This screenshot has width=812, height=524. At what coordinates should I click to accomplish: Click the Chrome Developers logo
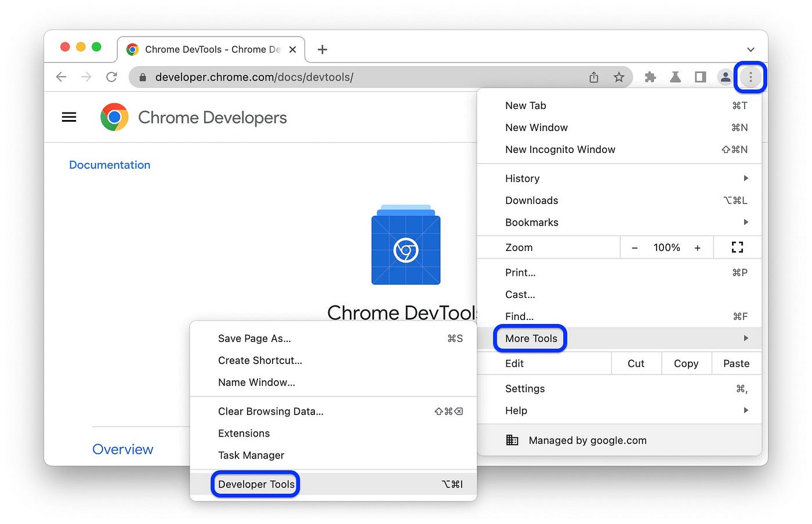[x=114, y=117]
